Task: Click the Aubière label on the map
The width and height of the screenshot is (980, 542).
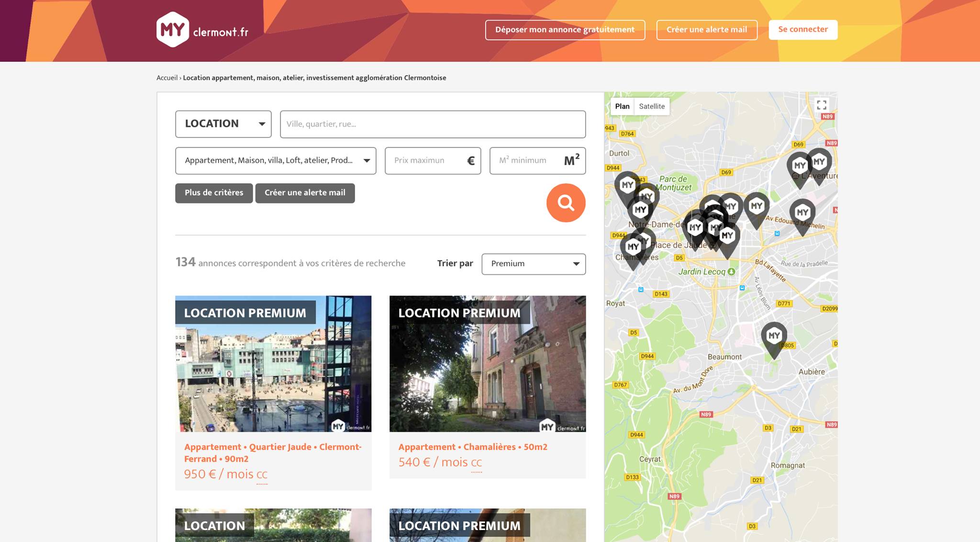Action: pyautogui.click(x=812, y=372)
